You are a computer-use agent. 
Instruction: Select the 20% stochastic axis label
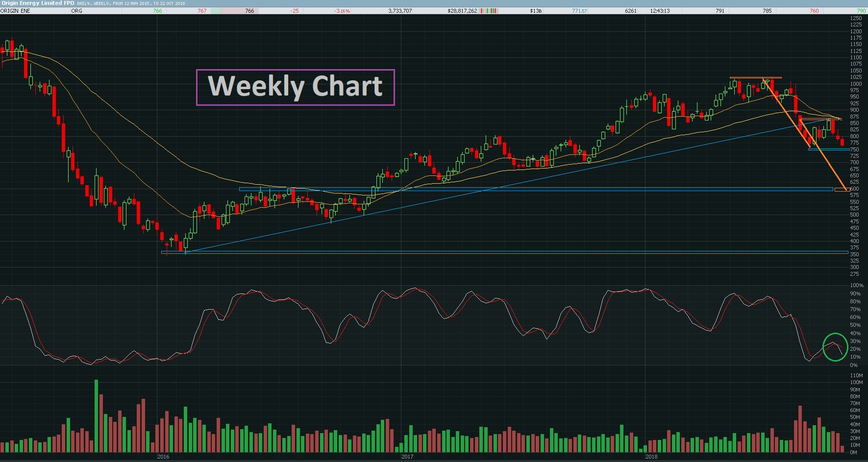tap(855, 349)
